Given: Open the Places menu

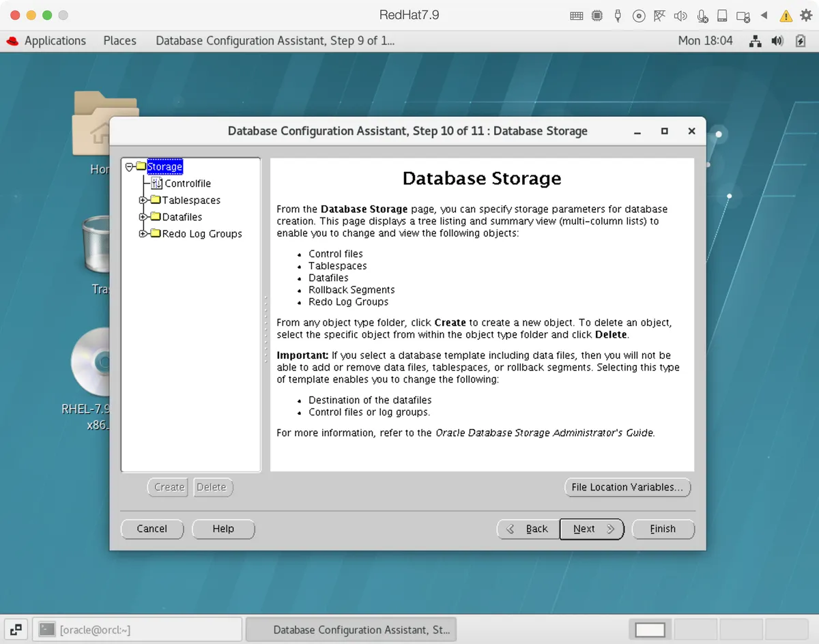Looking at the screenshot, I should click(x=119, y=41).
